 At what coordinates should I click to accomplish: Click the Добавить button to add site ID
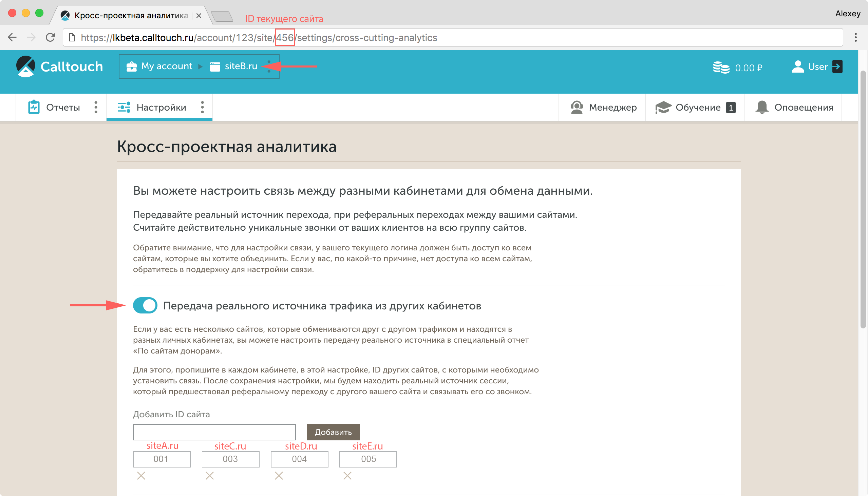pos(333,432)
